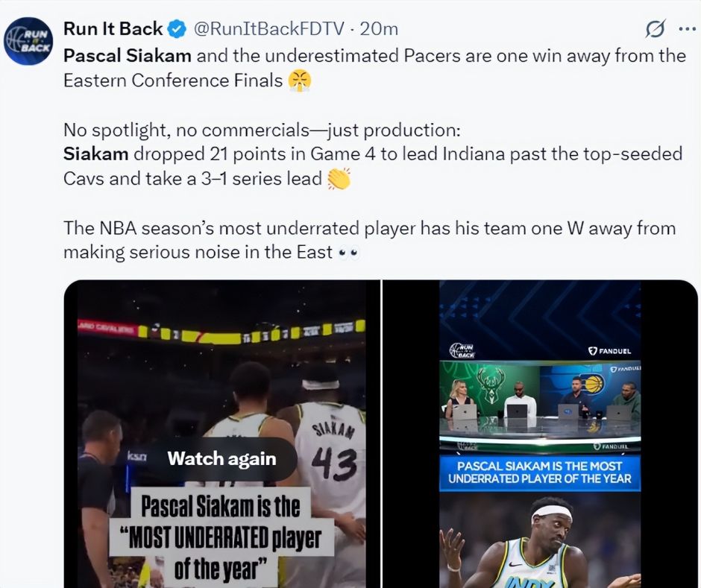Viewport: 701px width, 588px height.
Task: Click the Most Underrated player caption overlay
Action: 221,537
